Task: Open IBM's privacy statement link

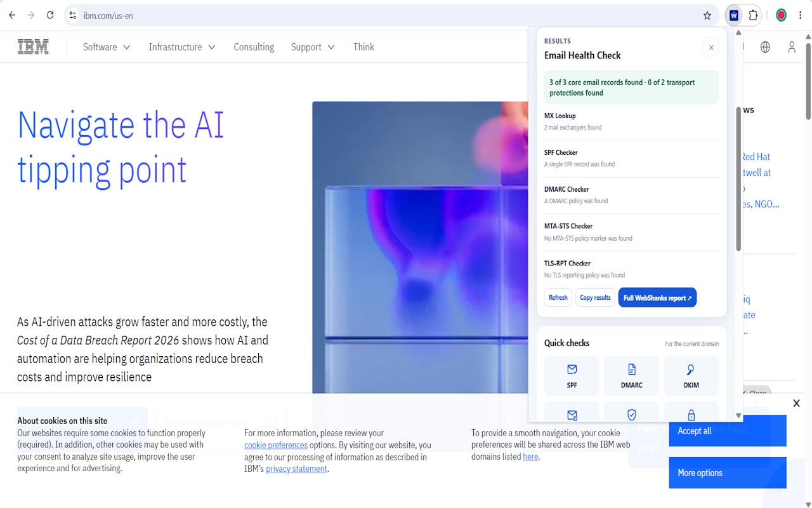Action: 297,469
